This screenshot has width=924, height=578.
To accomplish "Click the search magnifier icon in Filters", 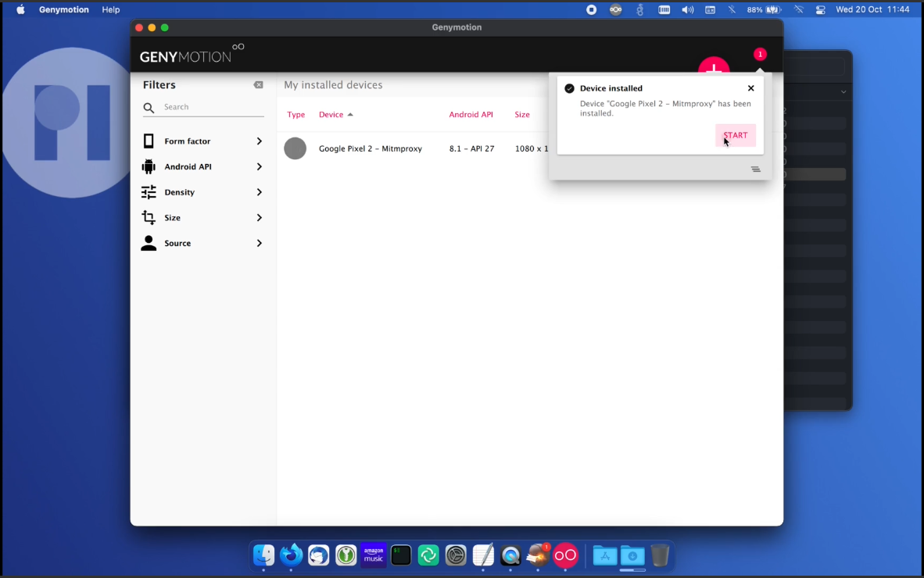I will pyautogui.click(x=149, y=108).
